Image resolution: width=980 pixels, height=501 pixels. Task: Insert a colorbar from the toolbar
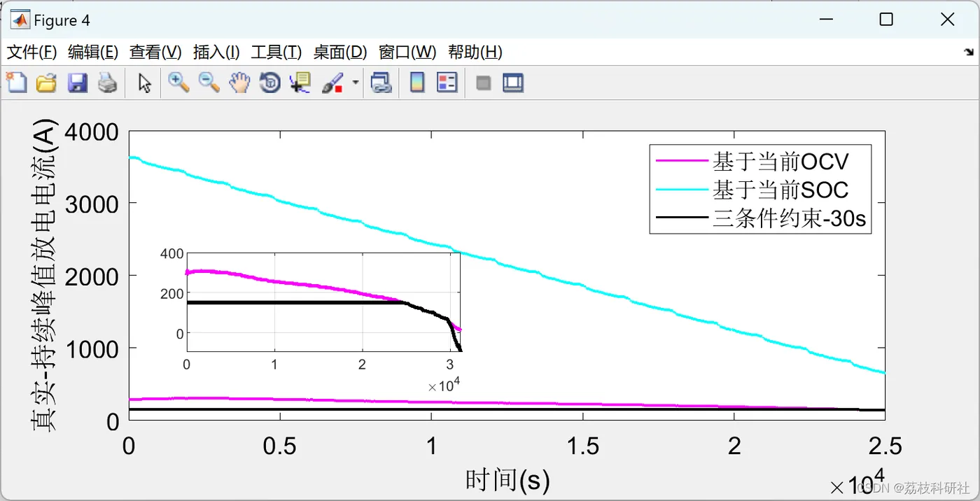[x=417, y=83]
